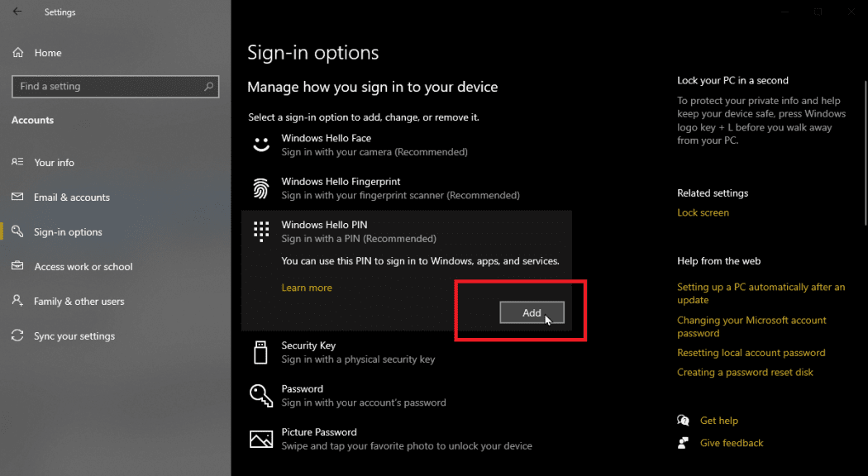The height and width of the screenshot is (476, 868).
Task: Click the Windows Hello Fingerprint icon
Action: click(x=260, y=188)
